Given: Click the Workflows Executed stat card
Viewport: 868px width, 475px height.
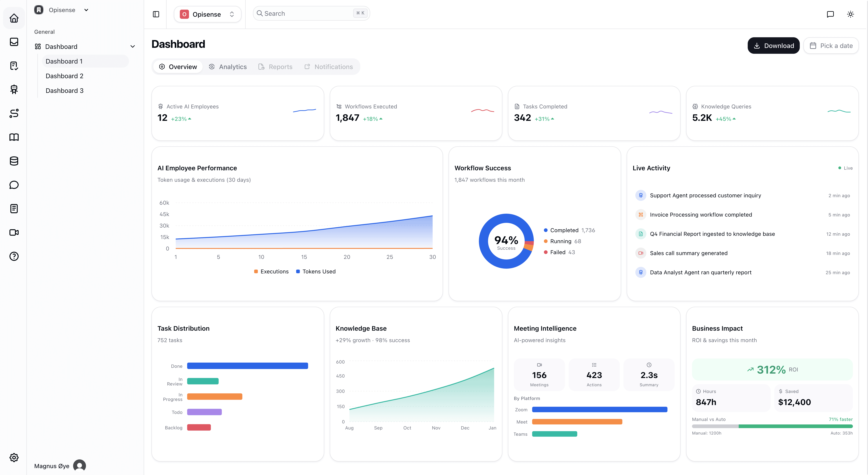Looking at the screenshot, I should 416,113.
